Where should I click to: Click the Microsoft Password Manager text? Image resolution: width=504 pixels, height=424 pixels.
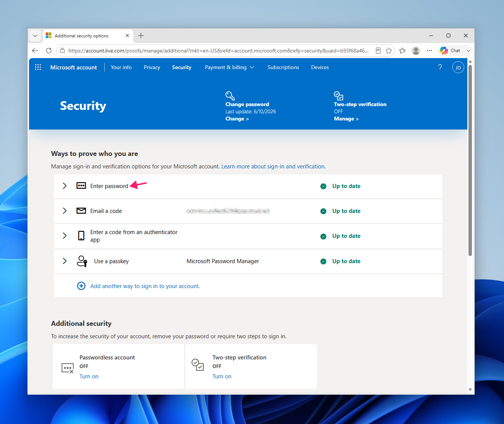click(x=223, y=261)
